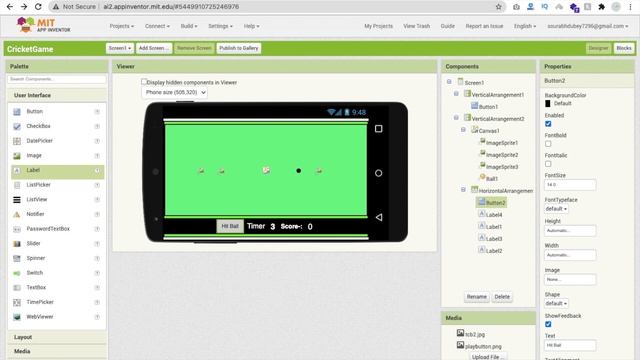
Task: Click the MIT App Inventor logo
Action: point(43,25)
